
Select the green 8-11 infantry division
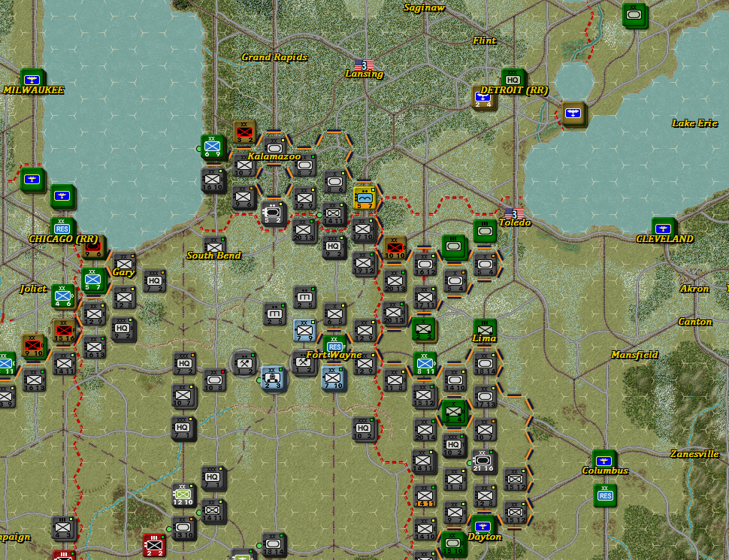(425, 363)
